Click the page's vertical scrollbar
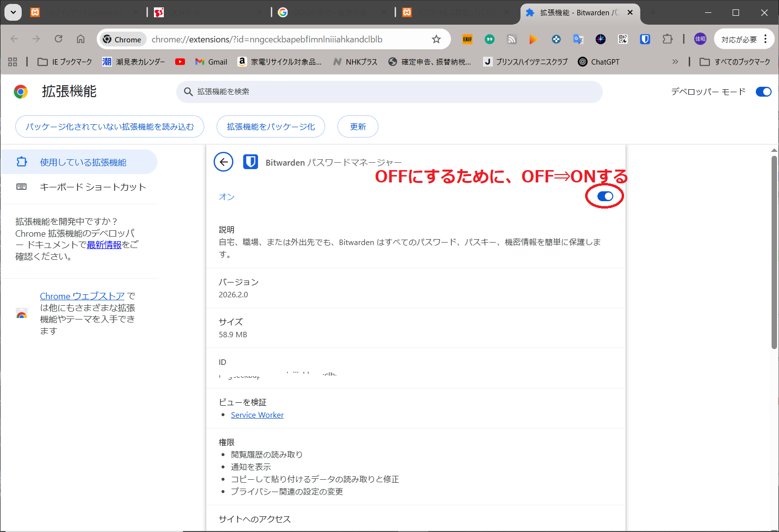Image resolution: width=779 pixels, height=532 pixels. [x=774, y=251]
